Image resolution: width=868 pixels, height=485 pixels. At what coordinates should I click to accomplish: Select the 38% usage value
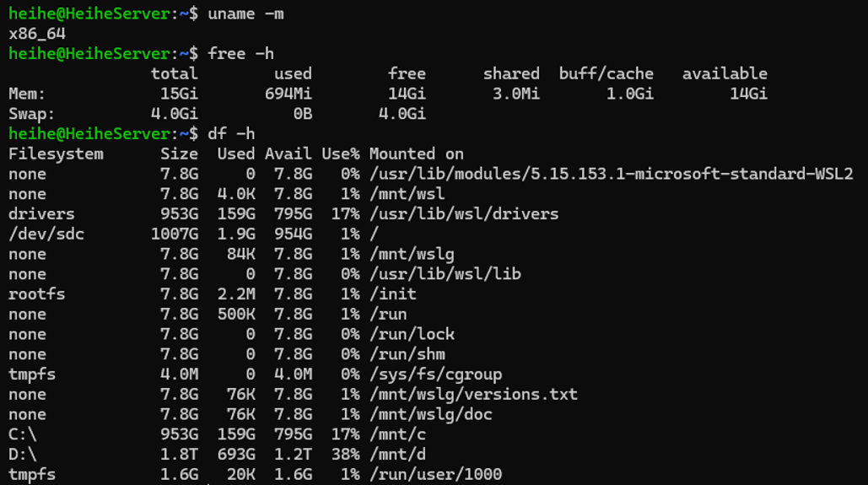[x=341, y=455]
